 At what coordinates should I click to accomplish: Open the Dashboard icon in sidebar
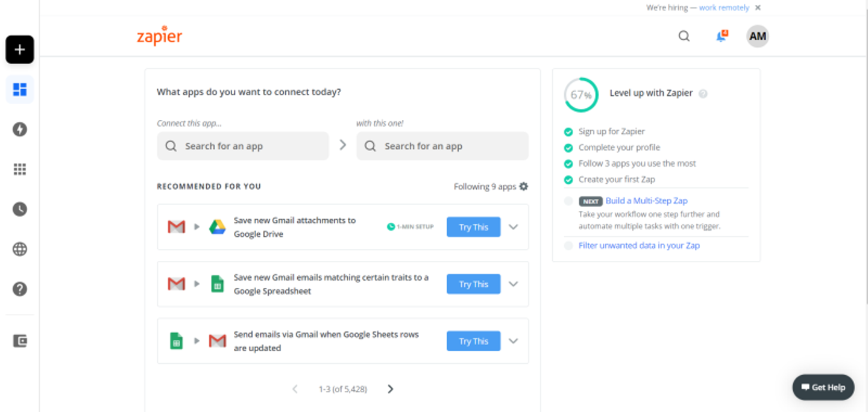20,90
